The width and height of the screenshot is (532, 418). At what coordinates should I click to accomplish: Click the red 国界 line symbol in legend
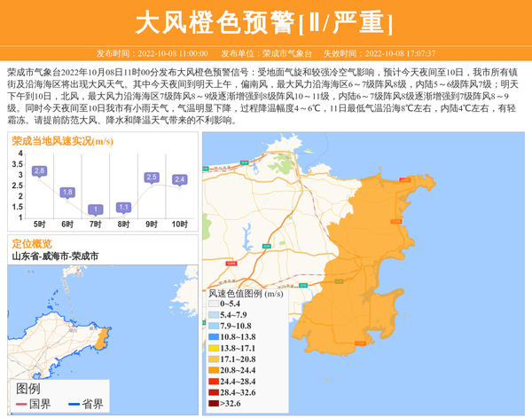tap(22, 405)
